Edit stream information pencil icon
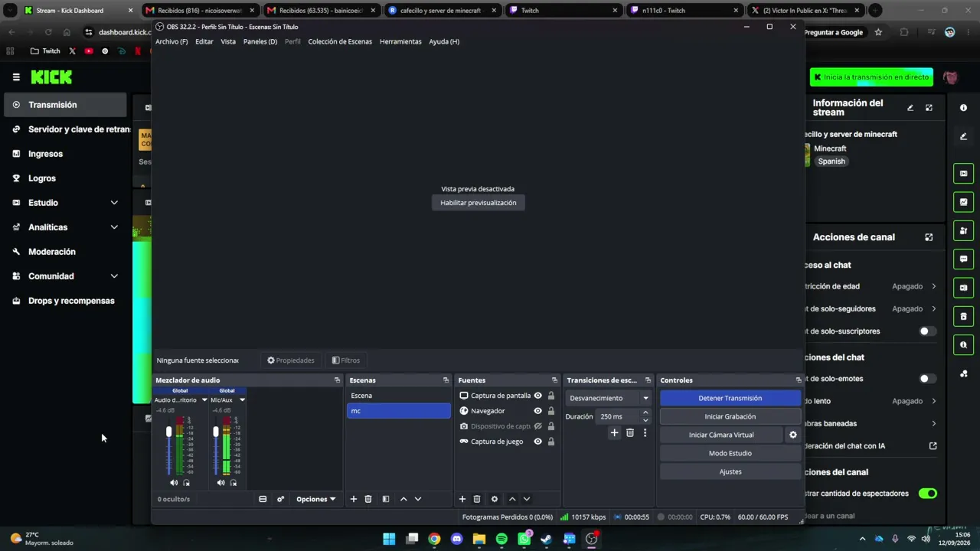 pyautogui.click(x=910, y=108)
